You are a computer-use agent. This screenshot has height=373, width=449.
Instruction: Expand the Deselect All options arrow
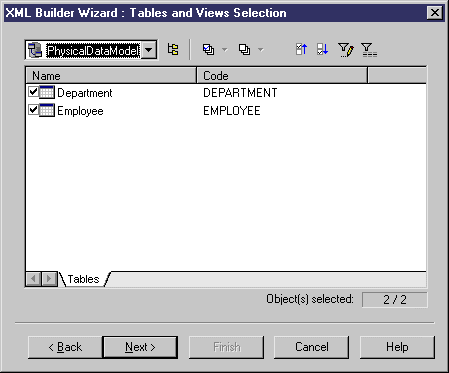click(261, 50)
